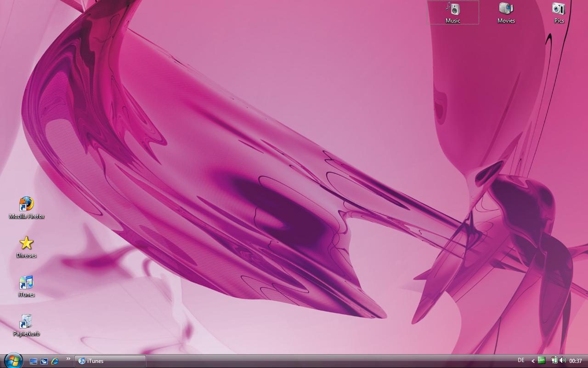Select the Diverses star folder icon
Viewport: 588px width, 368px height.
(x=26, y=247)
